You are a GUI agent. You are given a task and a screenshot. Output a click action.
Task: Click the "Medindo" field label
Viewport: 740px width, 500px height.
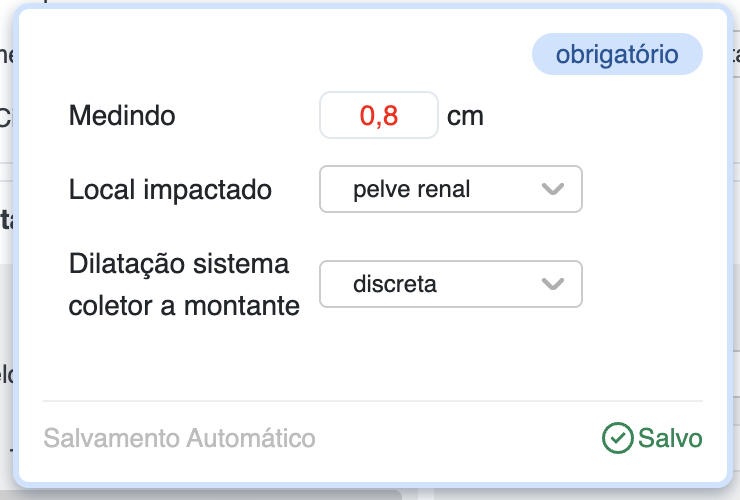[122, 116]
